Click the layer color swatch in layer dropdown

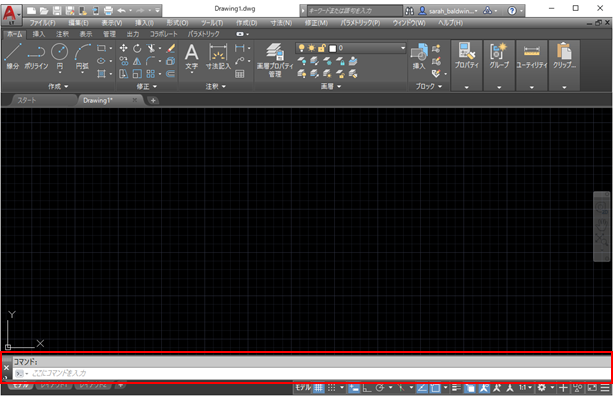tap(333, 48)
